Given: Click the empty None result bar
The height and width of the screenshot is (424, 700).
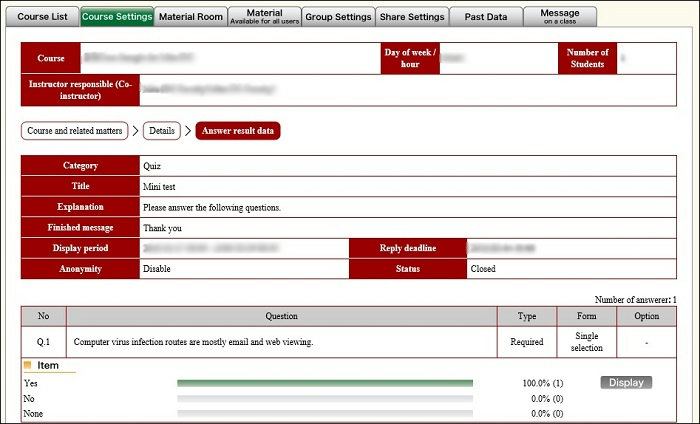Looking at the screenshot, I should pyautogui.click(x=324, y=413).
